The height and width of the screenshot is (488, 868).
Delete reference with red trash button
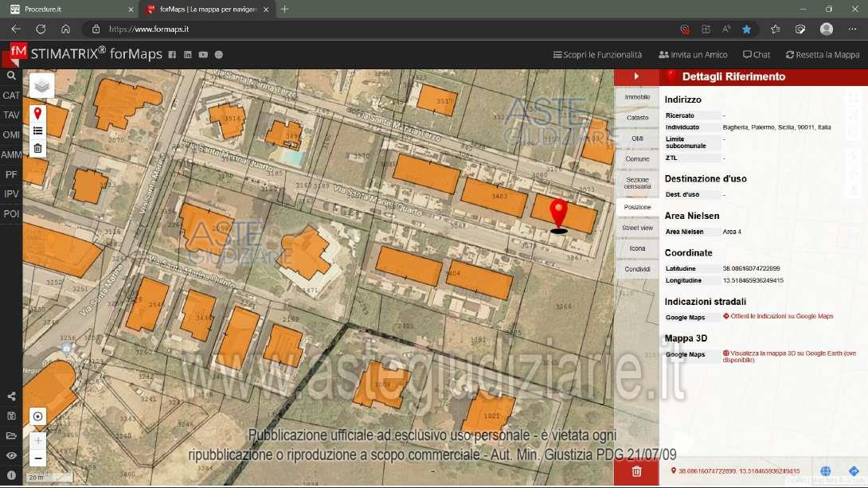636,471
